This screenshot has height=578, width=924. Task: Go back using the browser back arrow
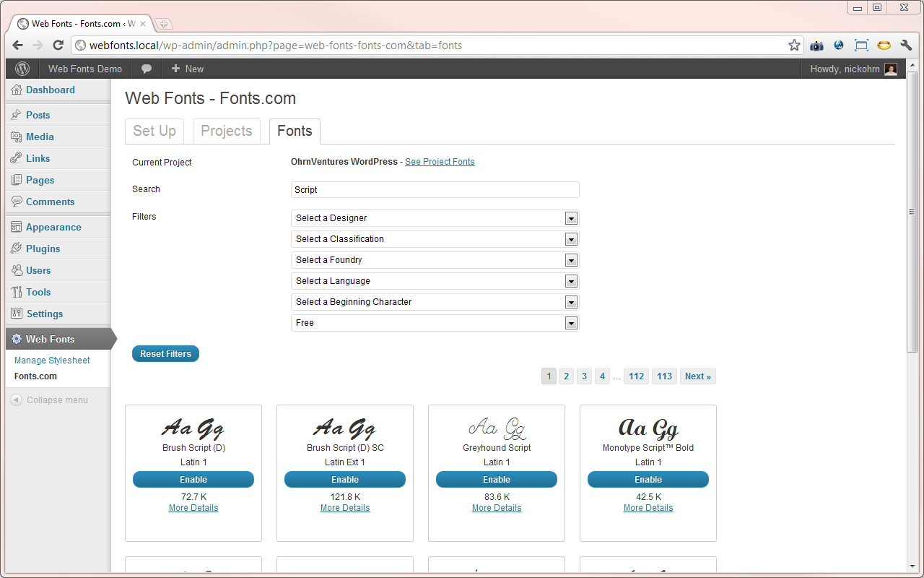(17, 45)
